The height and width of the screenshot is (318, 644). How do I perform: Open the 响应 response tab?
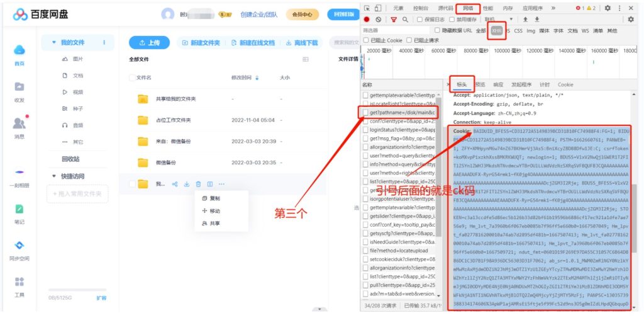(x=498, y=84)
